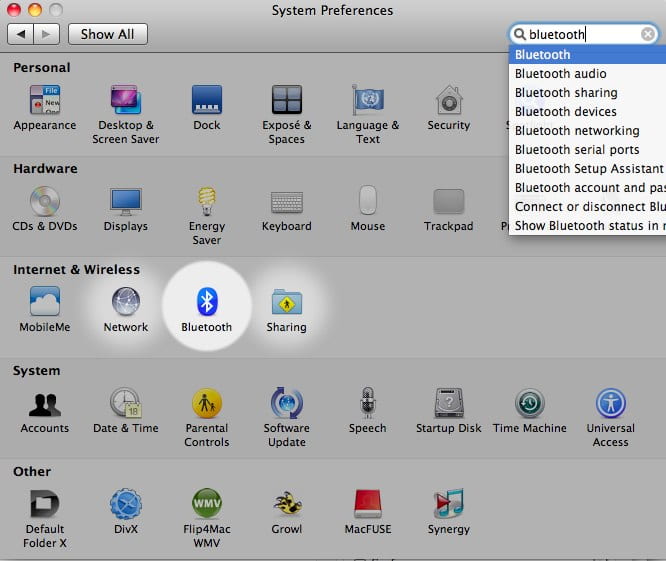Open the Appearance preference pane
The image size is (666, 561).
coord(45,108)
